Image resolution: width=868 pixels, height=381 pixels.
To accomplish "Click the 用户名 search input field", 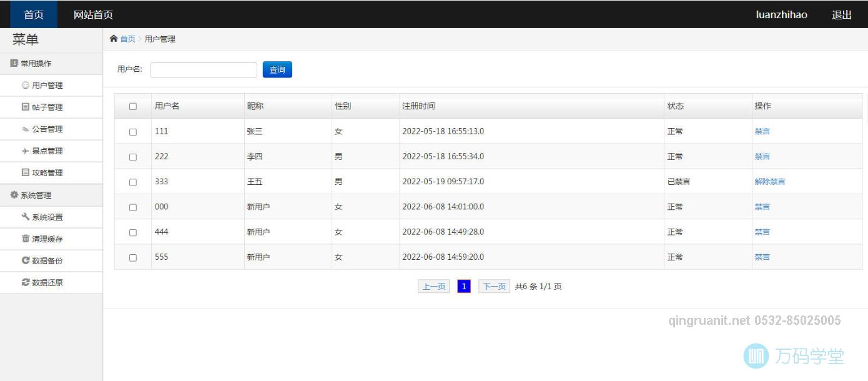I will point(204,70).
